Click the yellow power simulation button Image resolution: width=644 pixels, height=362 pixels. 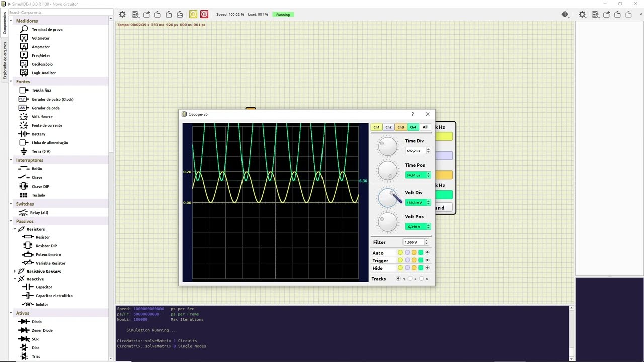pyautogui.click(x=193, y=14)
